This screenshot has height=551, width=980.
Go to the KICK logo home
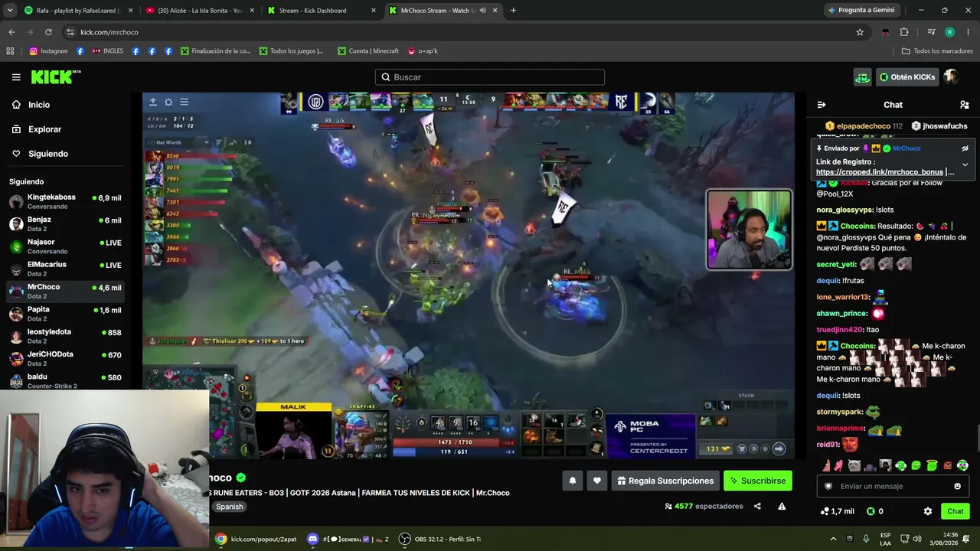pyautogui.click(x=55, y=77)
